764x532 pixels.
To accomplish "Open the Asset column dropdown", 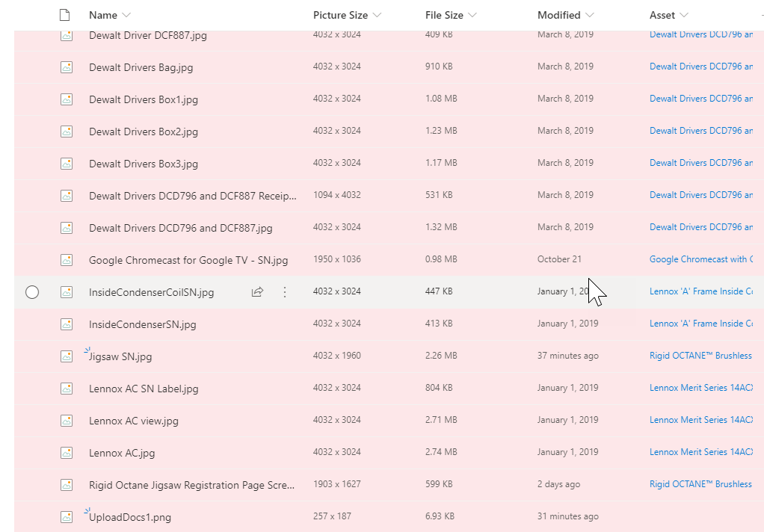I will [x=683, y=15].
